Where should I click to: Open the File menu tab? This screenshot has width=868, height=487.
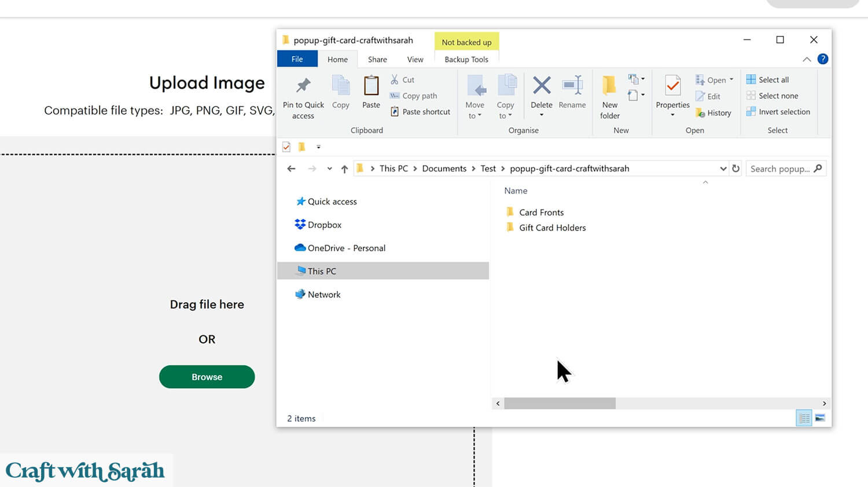tap(297, 59)
